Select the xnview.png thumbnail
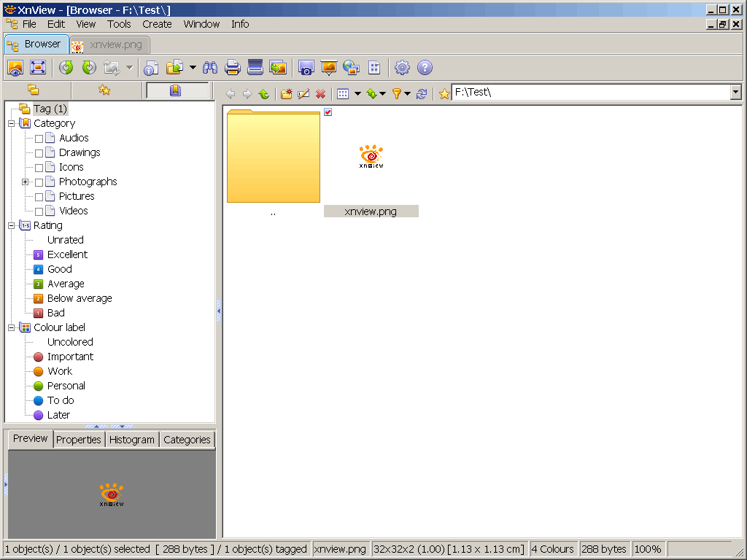 click(x=371, y=157)
